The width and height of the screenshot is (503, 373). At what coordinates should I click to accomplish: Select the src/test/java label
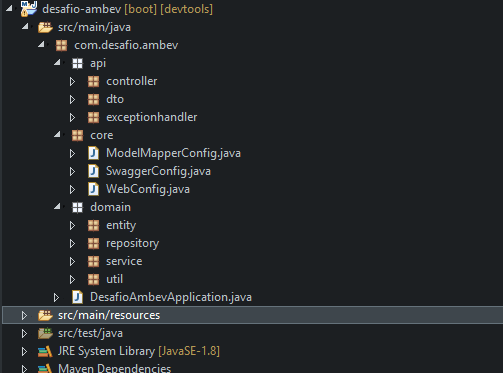click(x=90, y=333)
